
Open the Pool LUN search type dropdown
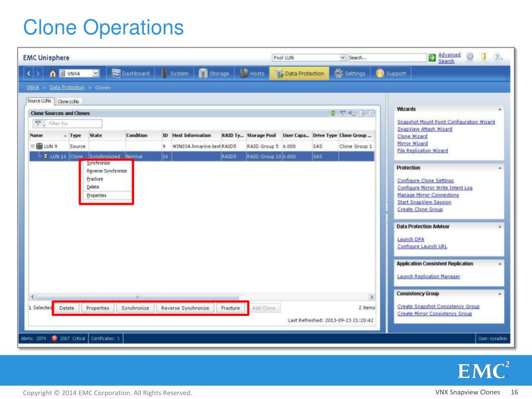(343, 58)
